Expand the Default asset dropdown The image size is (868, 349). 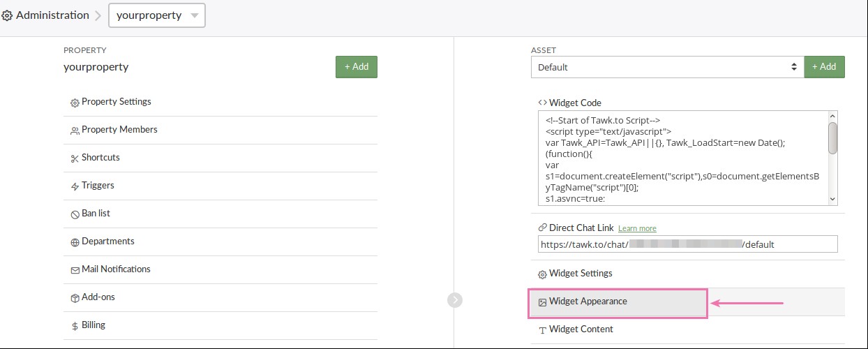666,67
